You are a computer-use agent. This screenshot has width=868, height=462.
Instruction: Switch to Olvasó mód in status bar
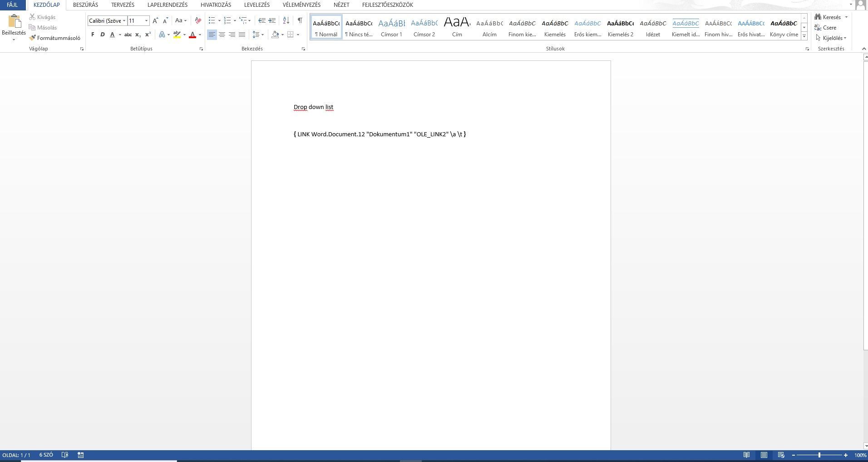coord(747,455)
